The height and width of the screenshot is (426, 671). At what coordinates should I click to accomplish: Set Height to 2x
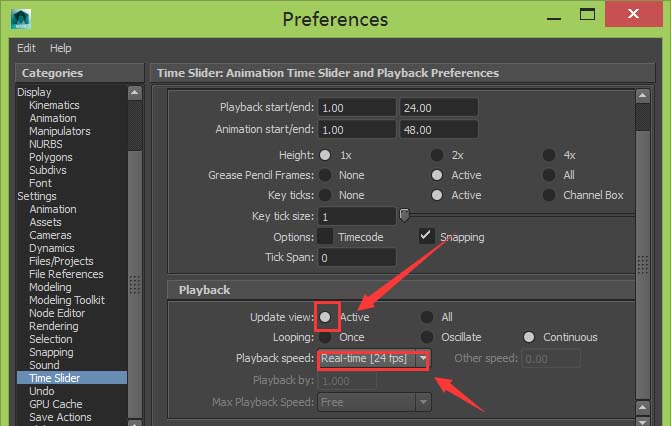click(437, 155)
